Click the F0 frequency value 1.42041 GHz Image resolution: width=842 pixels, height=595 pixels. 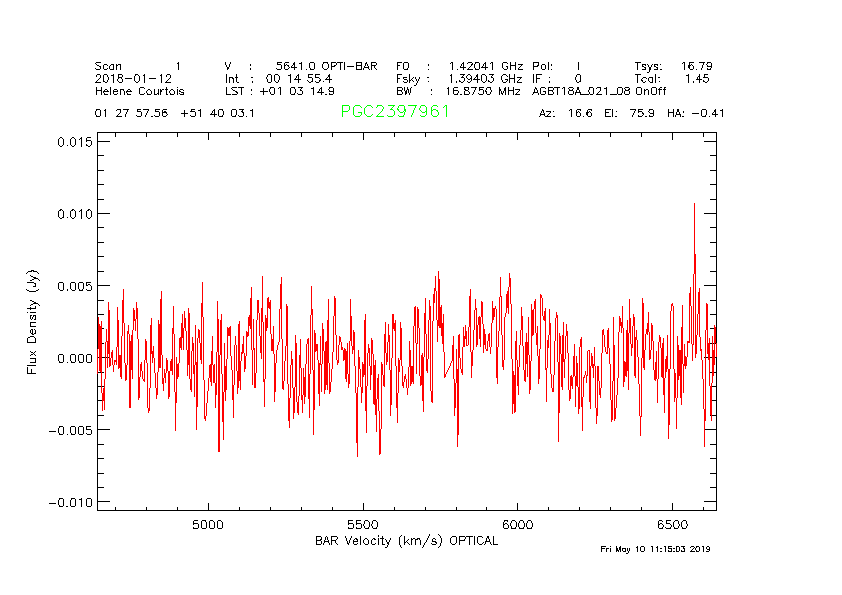click(x=485, y=66)
